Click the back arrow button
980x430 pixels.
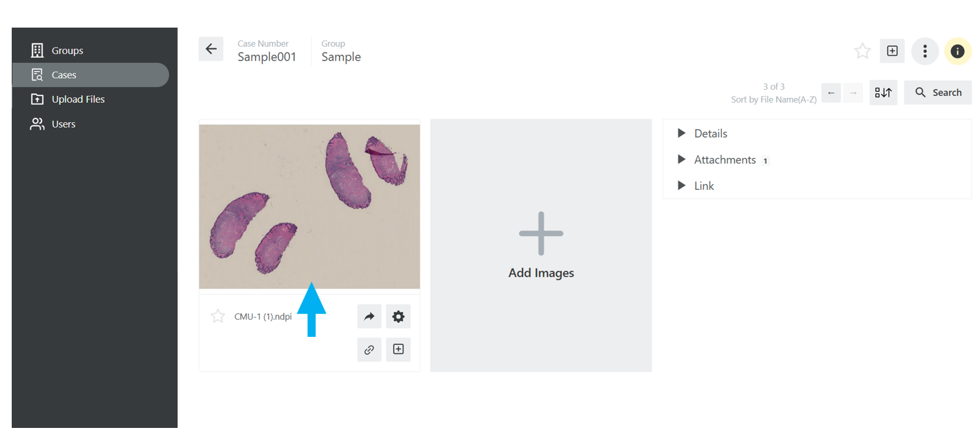click(211, 49)
